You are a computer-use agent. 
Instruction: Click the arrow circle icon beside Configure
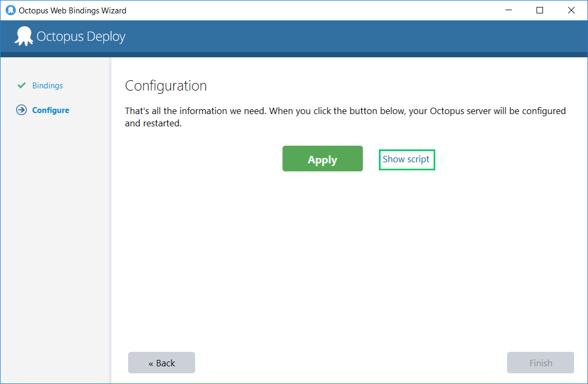[x=21, y=110]
